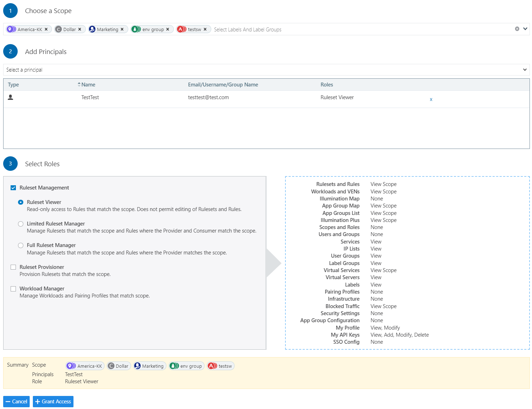Enable the Workload Manager role
532x409 pixels.
[13, 289]
